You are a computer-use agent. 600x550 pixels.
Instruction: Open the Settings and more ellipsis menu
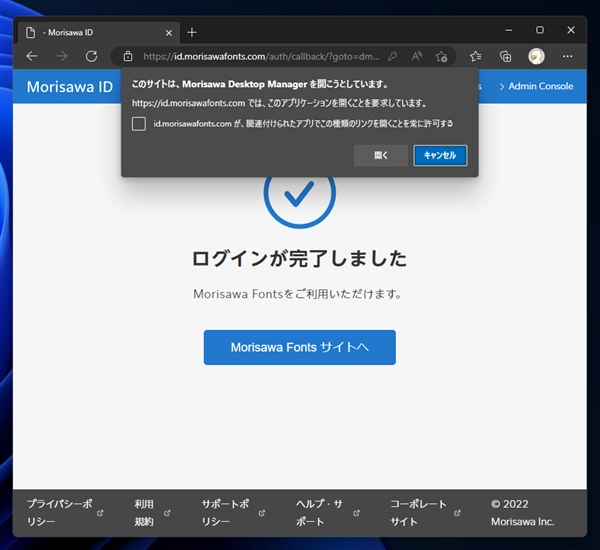point(567,57)
